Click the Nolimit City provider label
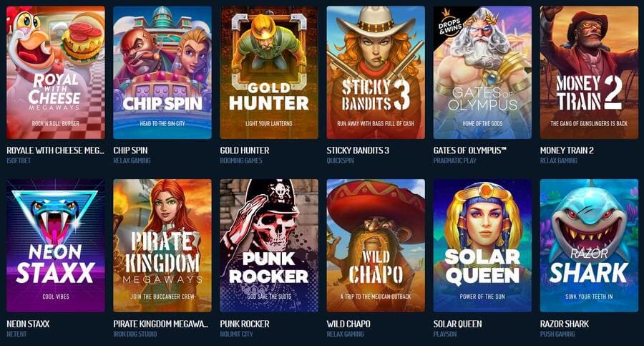The height and width of the screenshot is (346, 644). tap(236, 334)
